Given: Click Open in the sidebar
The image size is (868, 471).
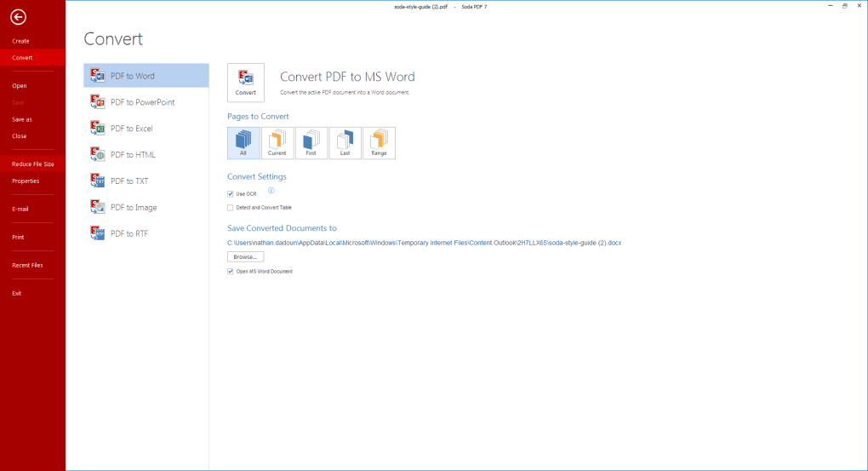Looking at the screenshot, I should pos(20,86).
